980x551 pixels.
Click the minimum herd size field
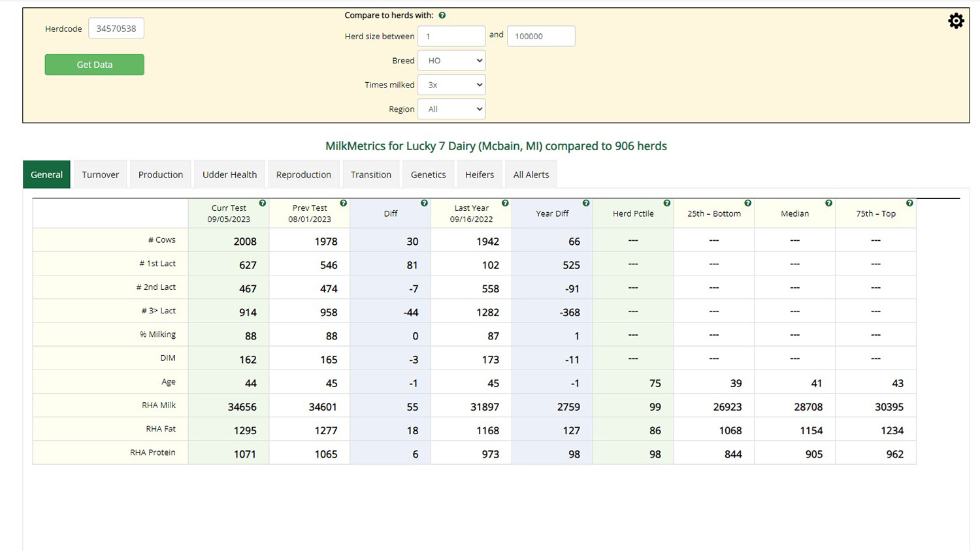(x=451, y=37)
